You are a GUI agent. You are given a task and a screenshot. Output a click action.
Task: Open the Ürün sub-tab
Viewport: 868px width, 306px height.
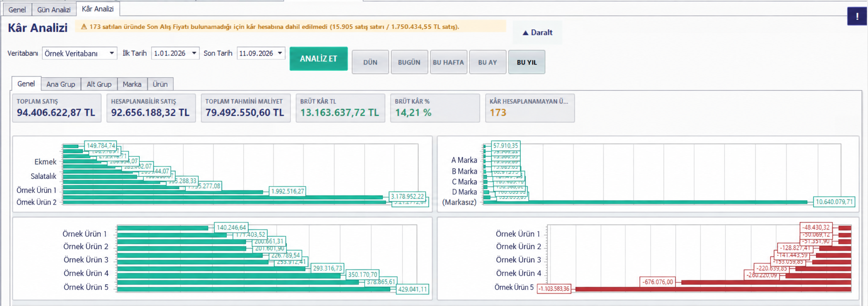pos(160,84)
